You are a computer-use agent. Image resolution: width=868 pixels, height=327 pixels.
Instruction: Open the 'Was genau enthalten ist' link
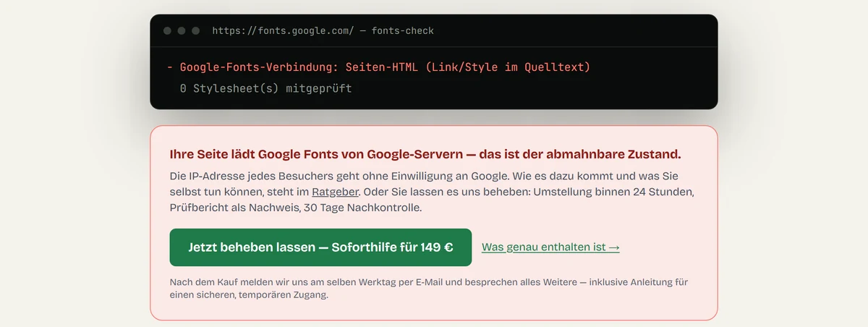click(x=550, y=247)
